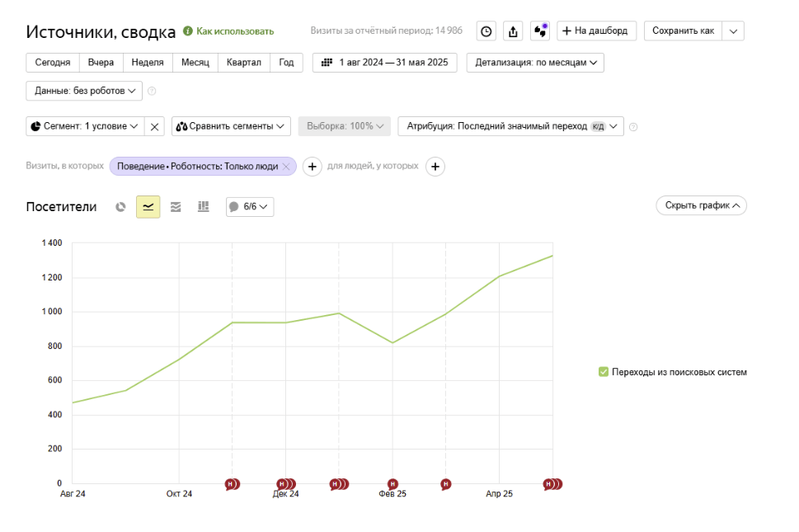
Task: Select the Год period tab
Action: pos(286,63)
